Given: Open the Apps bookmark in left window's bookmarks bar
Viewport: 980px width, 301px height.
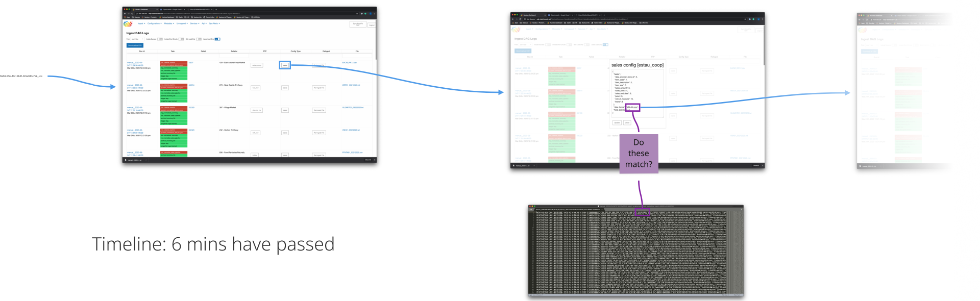Looking at the screenshot, I should click(x=127, y=17).
